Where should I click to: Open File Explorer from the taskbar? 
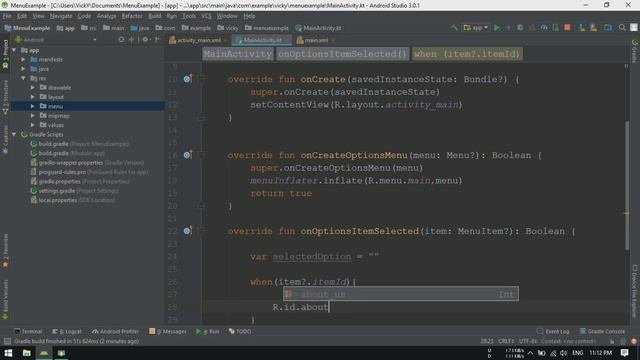click(27, 353)
